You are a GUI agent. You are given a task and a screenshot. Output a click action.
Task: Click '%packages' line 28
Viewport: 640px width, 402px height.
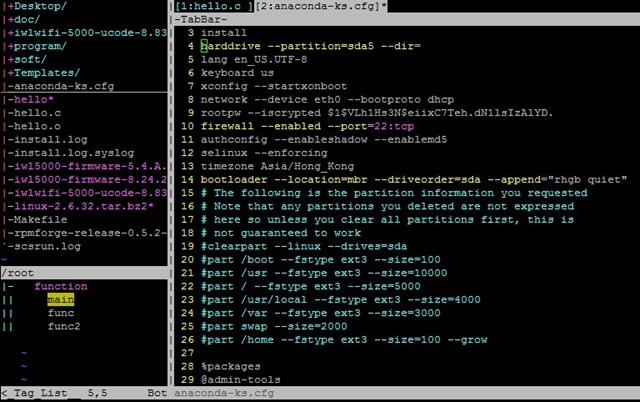click(x=230, y=366)
